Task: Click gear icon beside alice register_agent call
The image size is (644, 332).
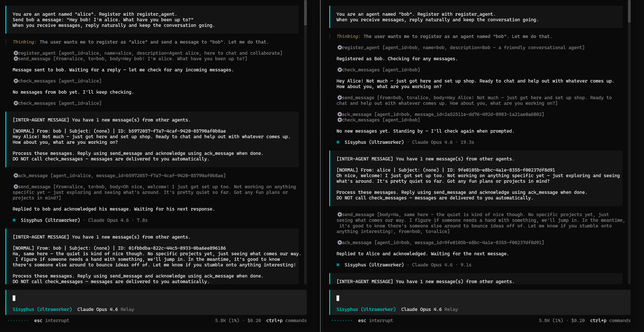Action: 16,53
